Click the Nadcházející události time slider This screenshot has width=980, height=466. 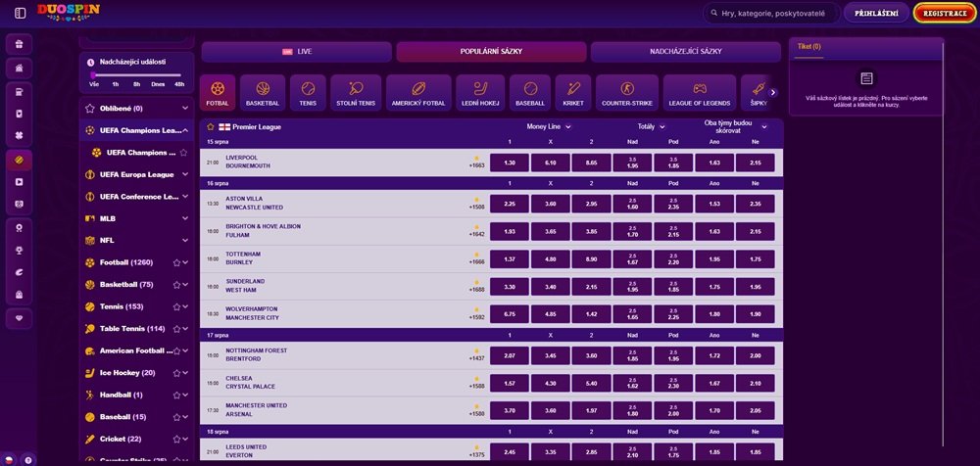135,74
